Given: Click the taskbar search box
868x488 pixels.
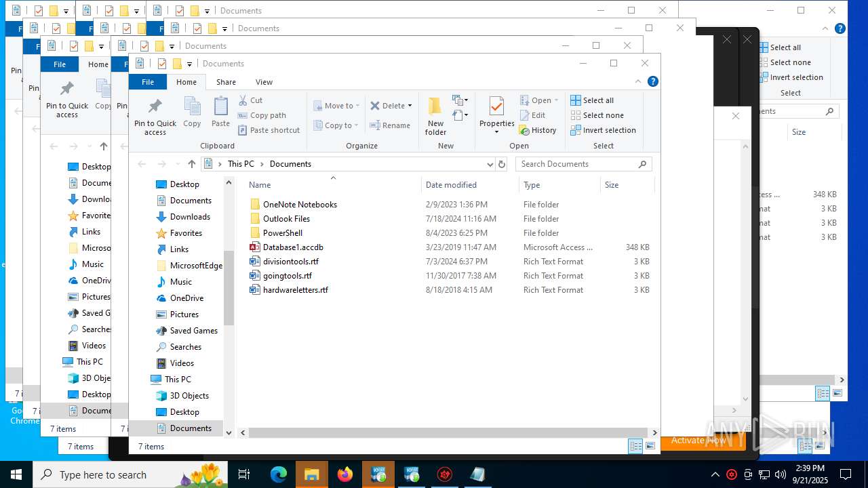Looking at the screenshot, I should 130,474.
